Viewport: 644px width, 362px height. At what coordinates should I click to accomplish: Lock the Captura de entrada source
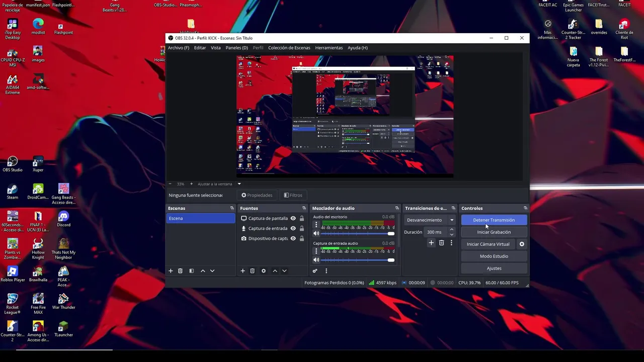tap(302, 228)
